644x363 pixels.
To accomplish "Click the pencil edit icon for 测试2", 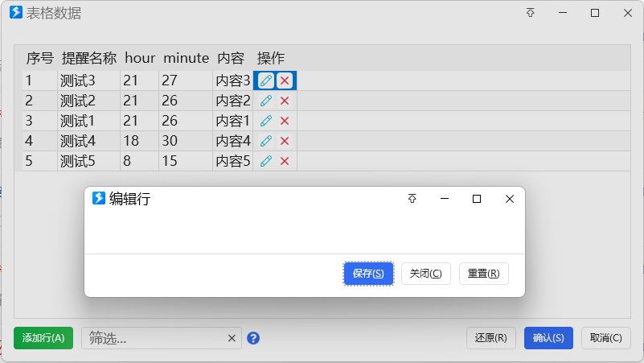I will point(266,101).
